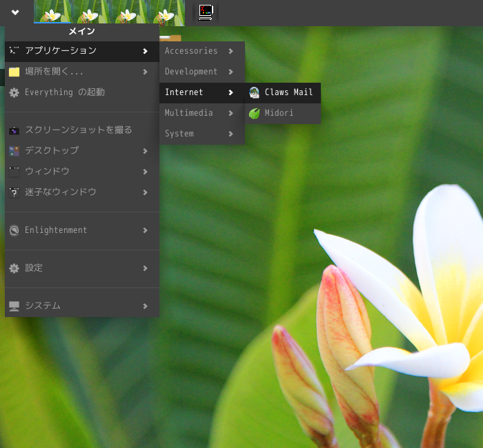Expand the arrow next to 設定

click(x=145, y=268)
